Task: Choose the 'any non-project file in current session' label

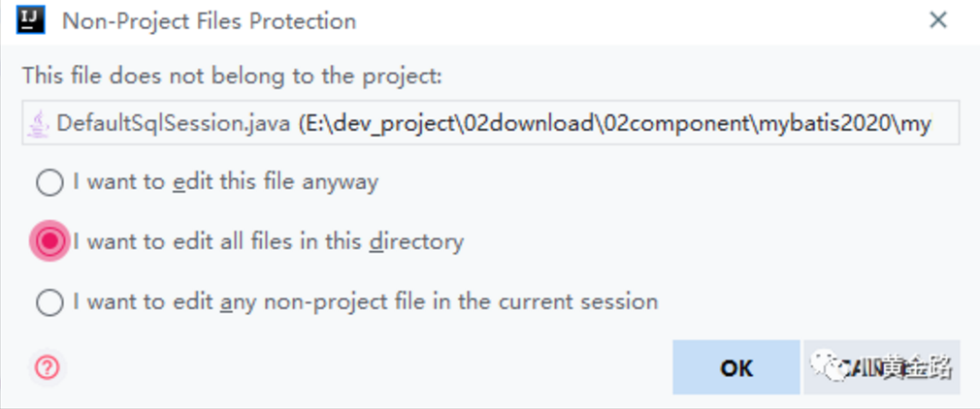Action: [x=365, y=302]
